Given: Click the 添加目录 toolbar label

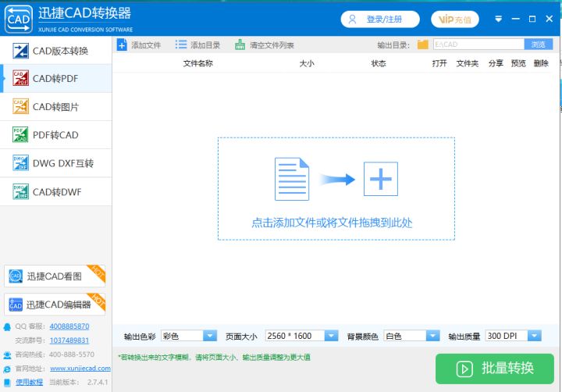Looking at the screenshot, I should [x=205, y=45].
